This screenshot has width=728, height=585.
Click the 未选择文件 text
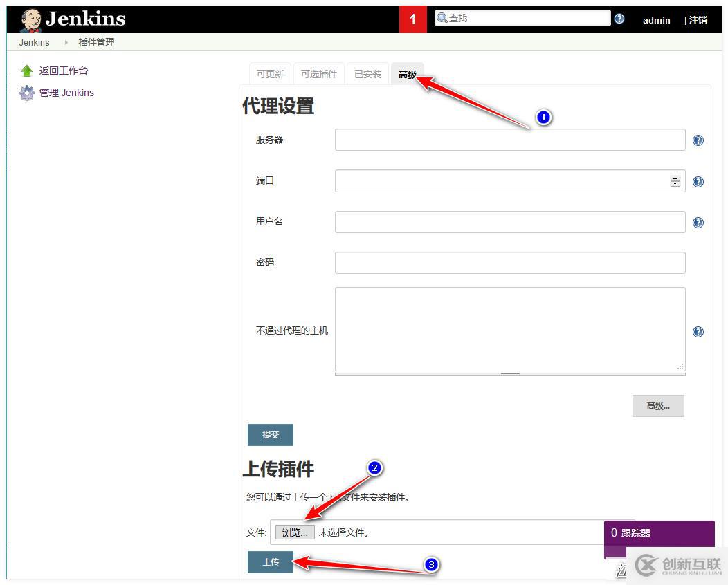tap(343, 532)
